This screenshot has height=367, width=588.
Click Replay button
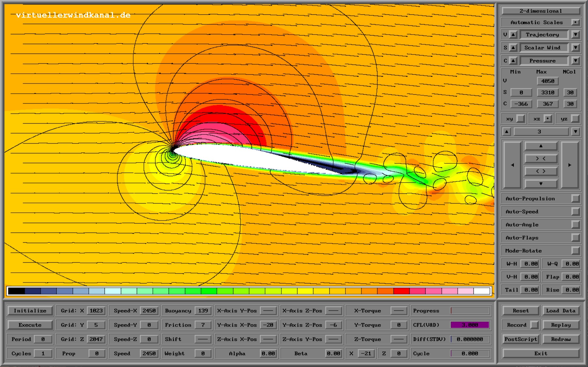pos(561,325)
